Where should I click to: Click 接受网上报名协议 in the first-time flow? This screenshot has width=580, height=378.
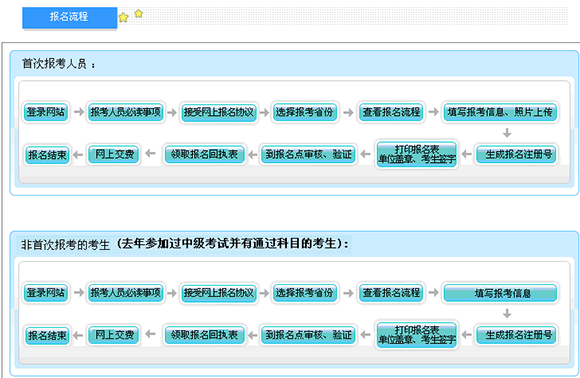click(219, 112)
